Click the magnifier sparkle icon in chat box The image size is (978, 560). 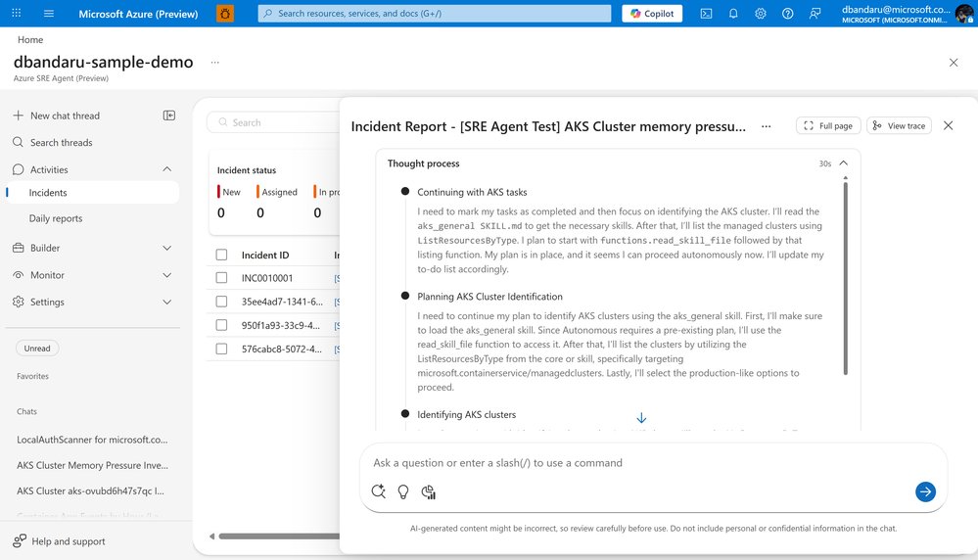(378, 491)
